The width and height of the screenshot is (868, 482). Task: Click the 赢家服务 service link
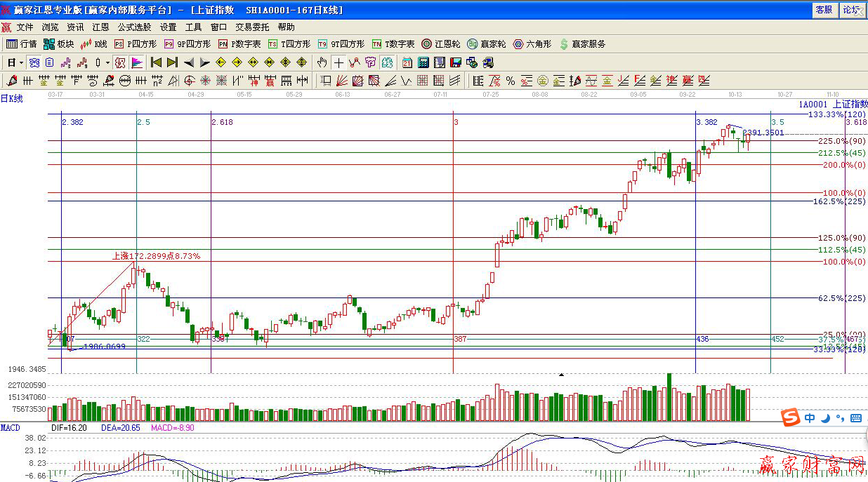point(582,44)
